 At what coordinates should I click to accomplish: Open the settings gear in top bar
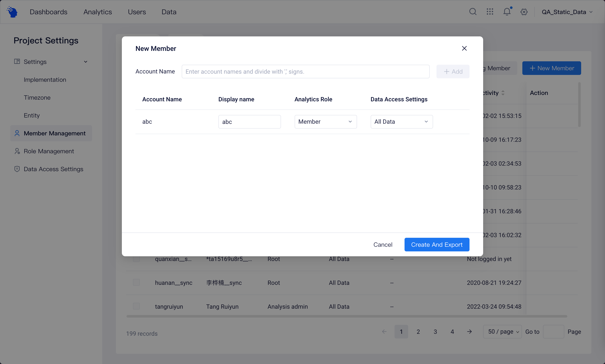tap(524, 11)
